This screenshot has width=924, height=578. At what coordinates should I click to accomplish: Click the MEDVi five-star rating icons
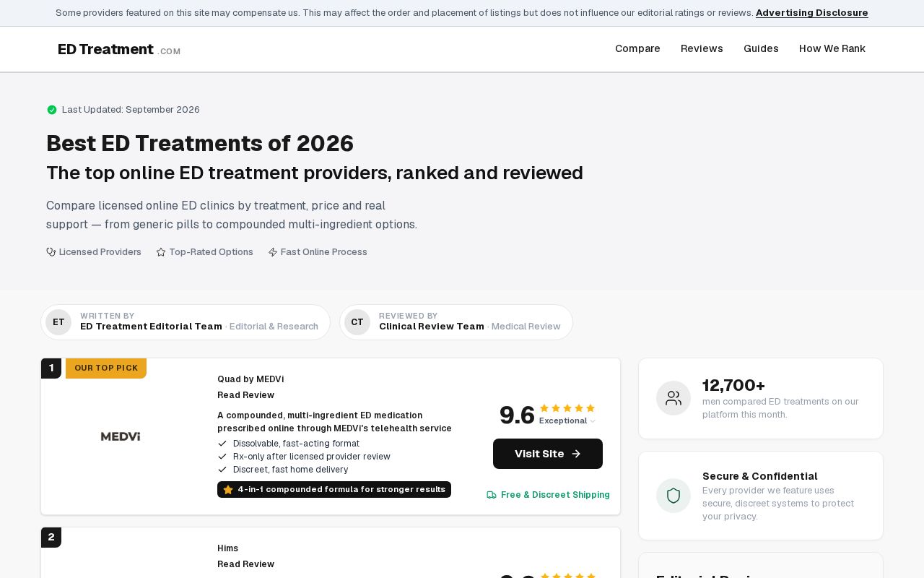567,408
